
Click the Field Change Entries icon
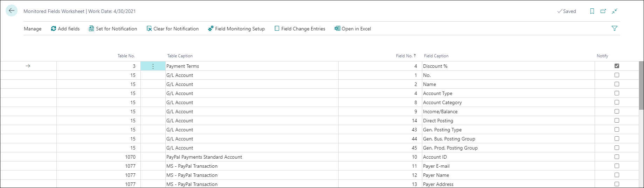277,29
